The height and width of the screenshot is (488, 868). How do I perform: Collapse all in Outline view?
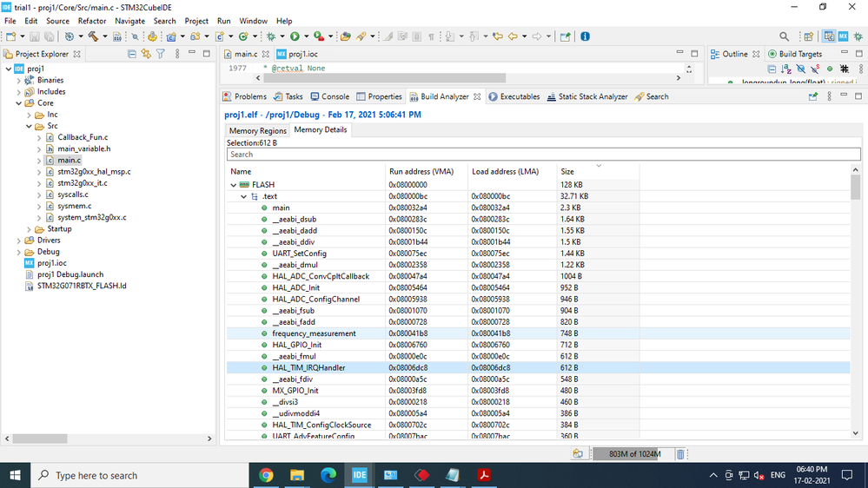pyautogui.click(x=772, y=69)
